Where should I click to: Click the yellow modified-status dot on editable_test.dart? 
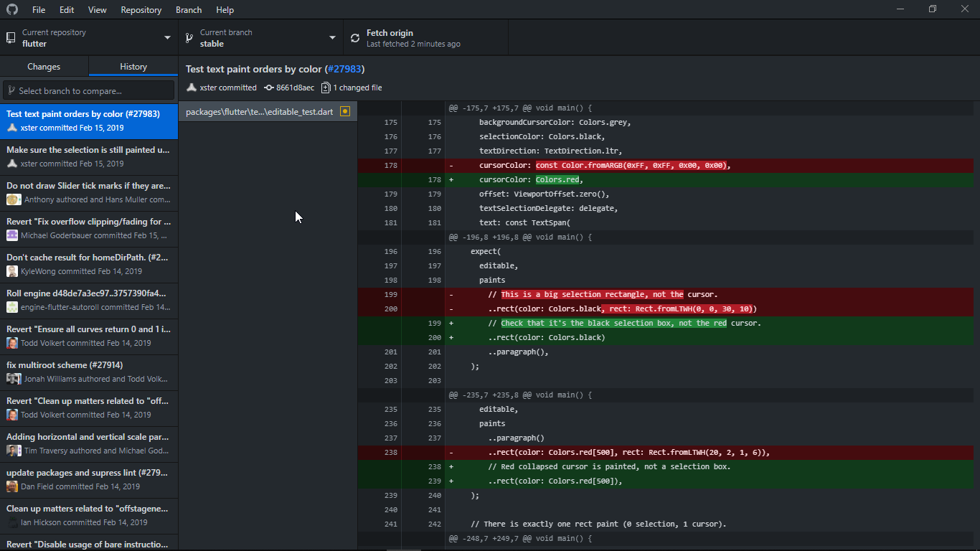[x=344, y=111]
